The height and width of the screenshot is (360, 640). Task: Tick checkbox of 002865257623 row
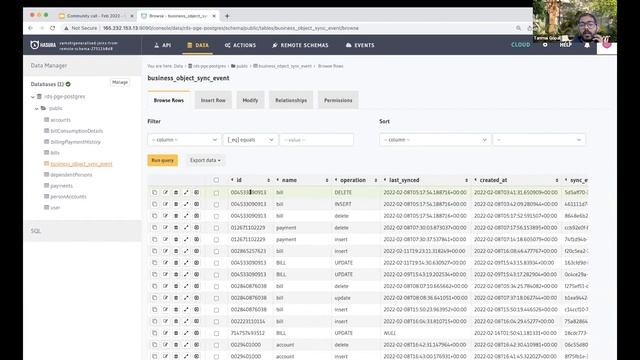(216, 251)
